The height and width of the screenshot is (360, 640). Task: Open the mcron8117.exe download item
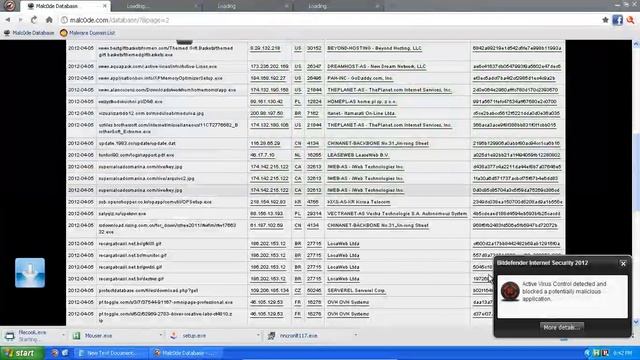298,336
